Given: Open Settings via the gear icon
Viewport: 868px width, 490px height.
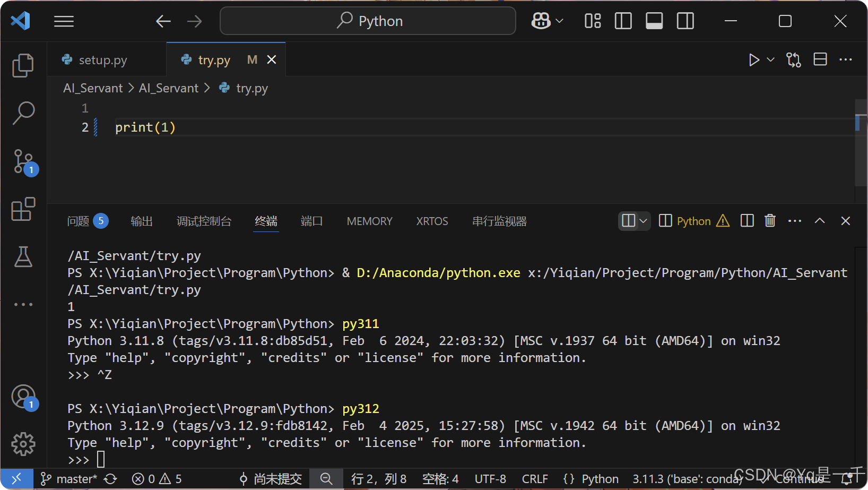Looking at the screenshot, I should tap(23, 444).
